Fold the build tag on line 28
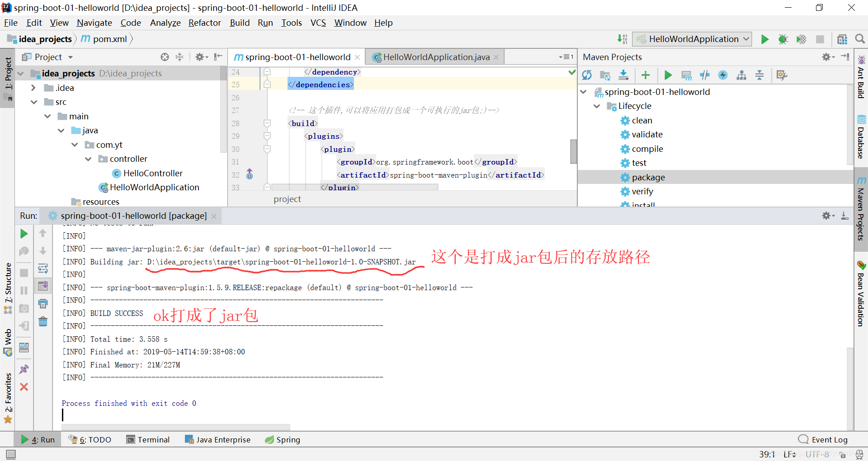This screenshot has width=868, height=461. coord(267,123)
